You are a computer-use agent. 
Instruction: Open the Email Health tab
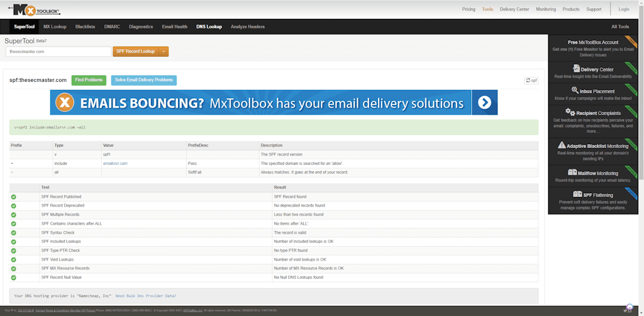coord(175,26)
